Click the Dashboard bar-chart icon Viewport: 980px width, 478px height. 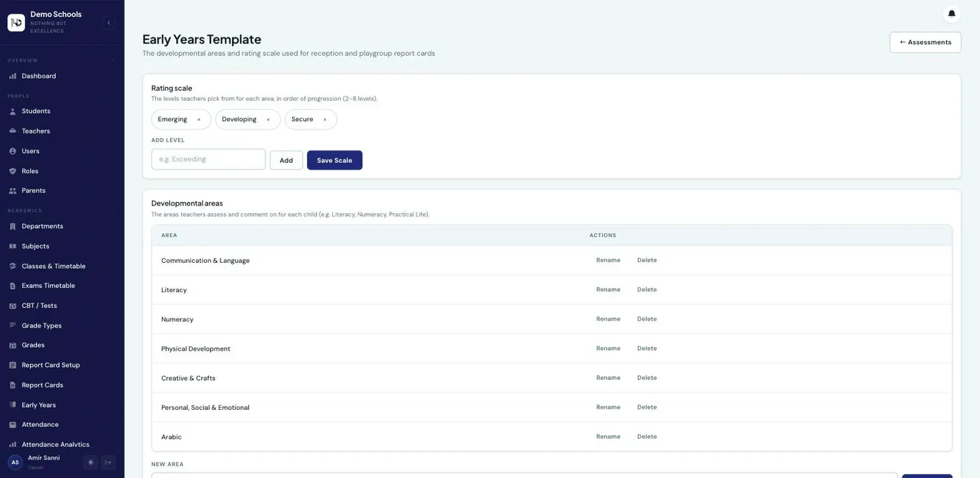12,76
